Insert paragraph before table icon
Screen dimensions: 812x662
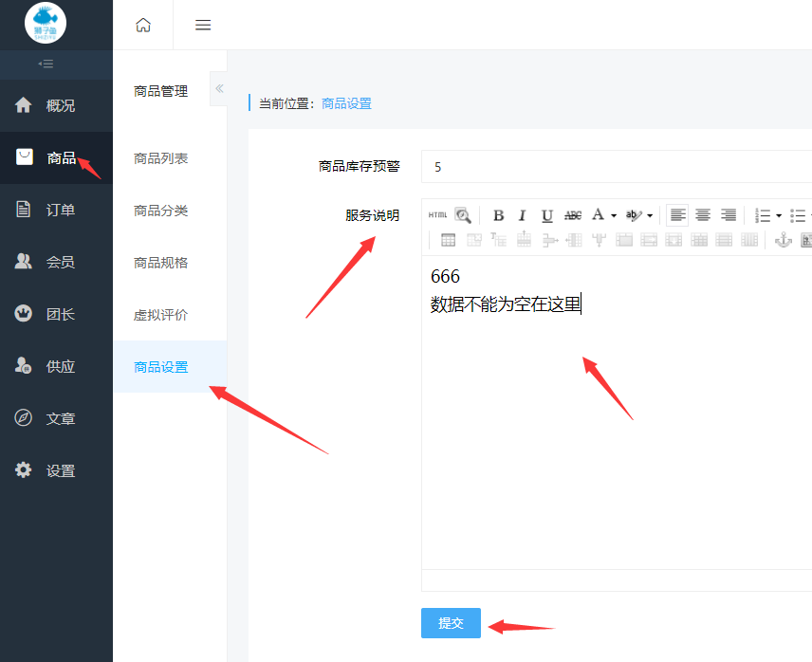499,240
